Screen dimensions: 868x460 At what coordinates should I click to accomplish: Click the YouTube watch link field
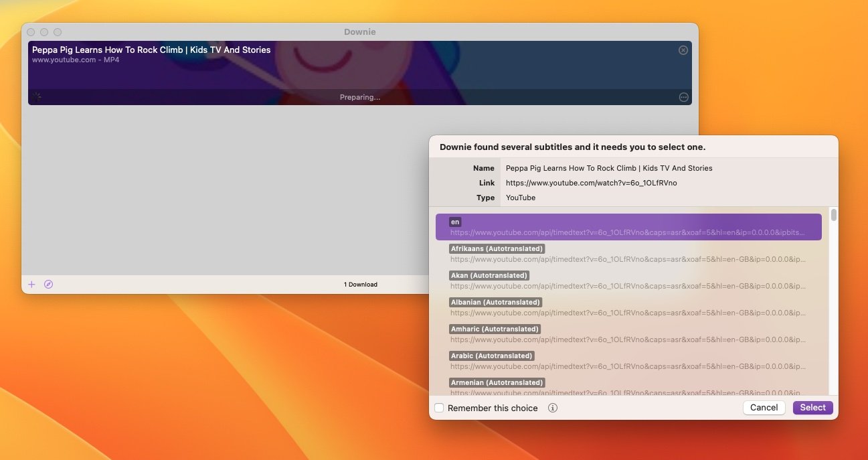point(591,183)
